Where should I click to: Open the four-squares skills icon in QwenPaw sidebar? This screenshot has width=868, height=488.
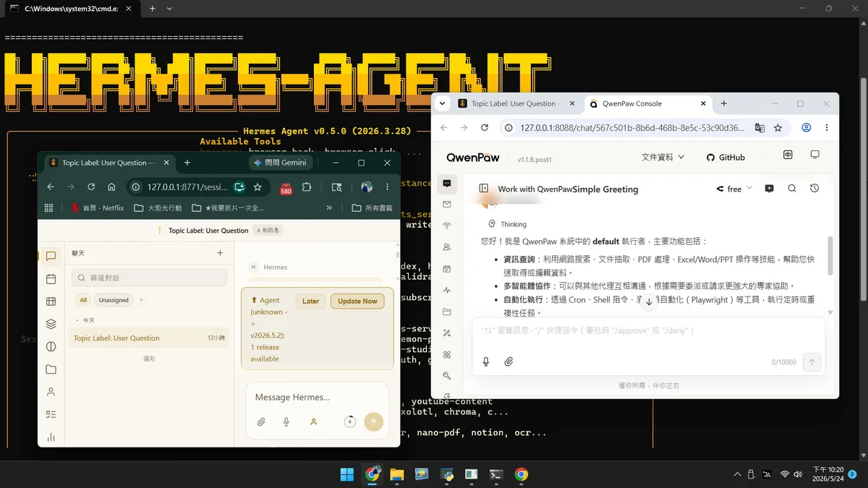447,354
